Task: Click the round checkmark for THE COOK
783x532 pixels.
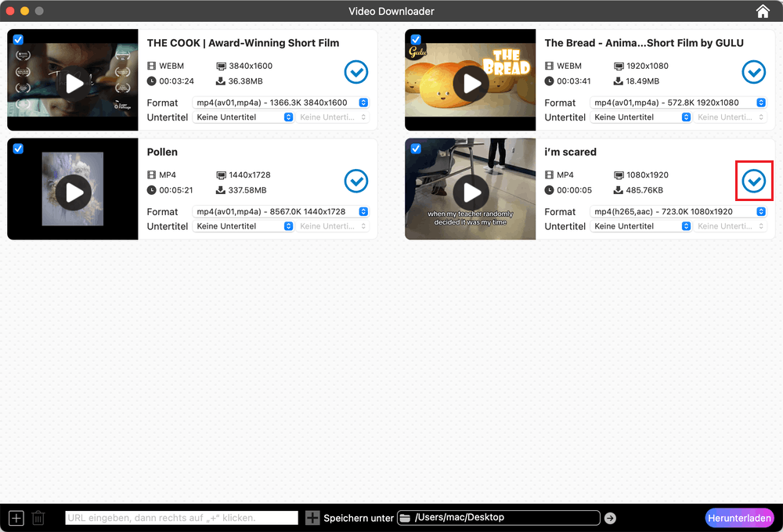Action: 356,72
